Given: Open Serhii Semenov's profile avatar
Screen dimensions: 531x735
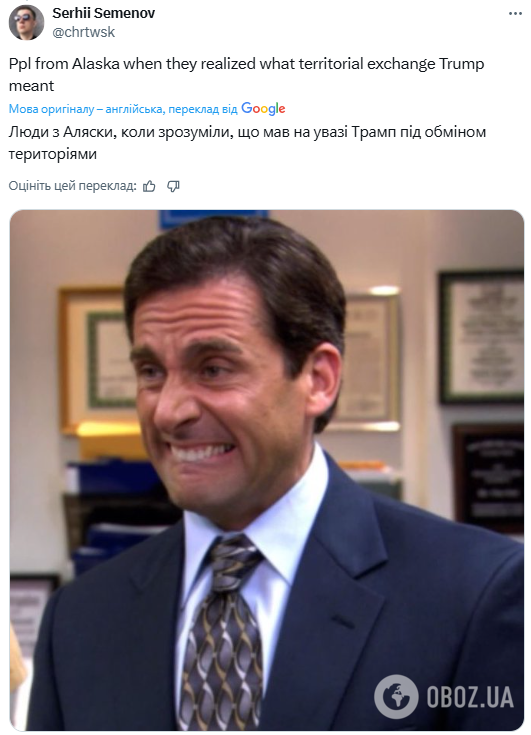Looking at the screenshot, I should pyautogui.click(x=26, y=22).
